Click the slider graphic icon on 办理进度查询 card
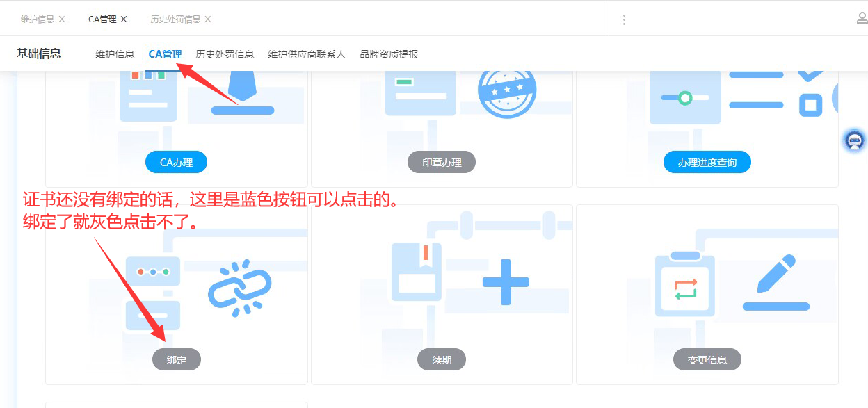The image size is (868, 408). click(x=685, y=99)
